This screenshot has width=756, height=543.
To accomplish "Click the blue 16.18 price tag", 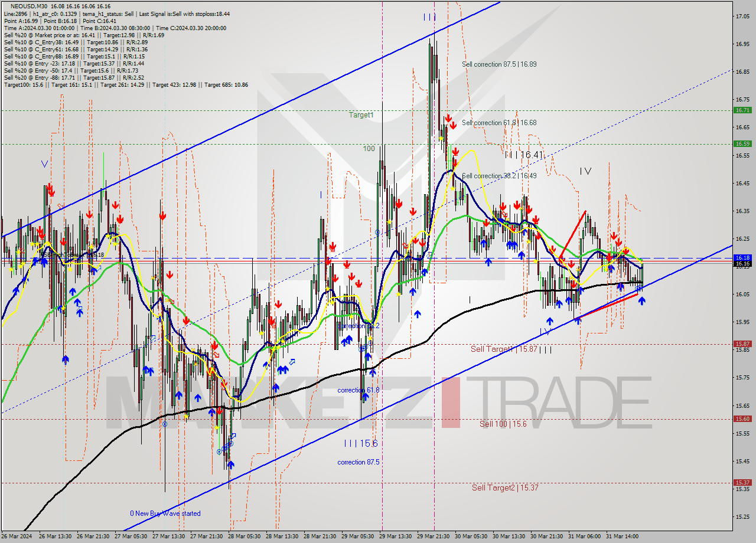I will pyautogui.click(x=742, y=258).
